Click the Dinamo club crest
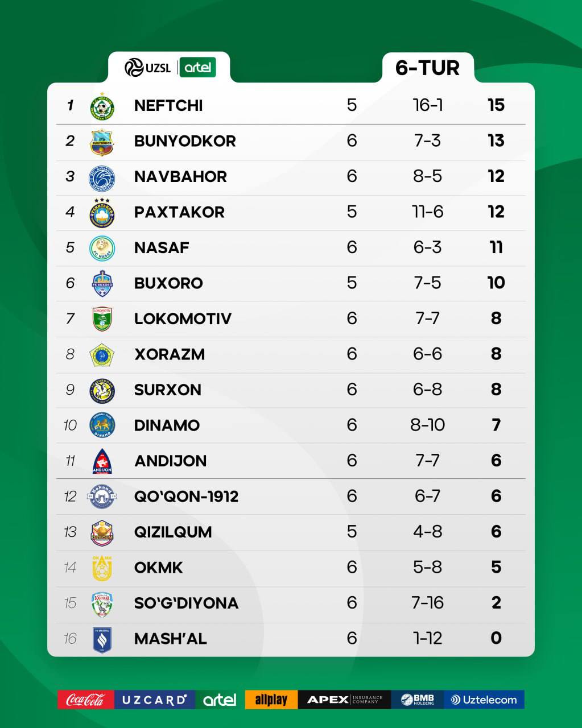This screenshot has width=582, height=728. click(x=102, y=425)
